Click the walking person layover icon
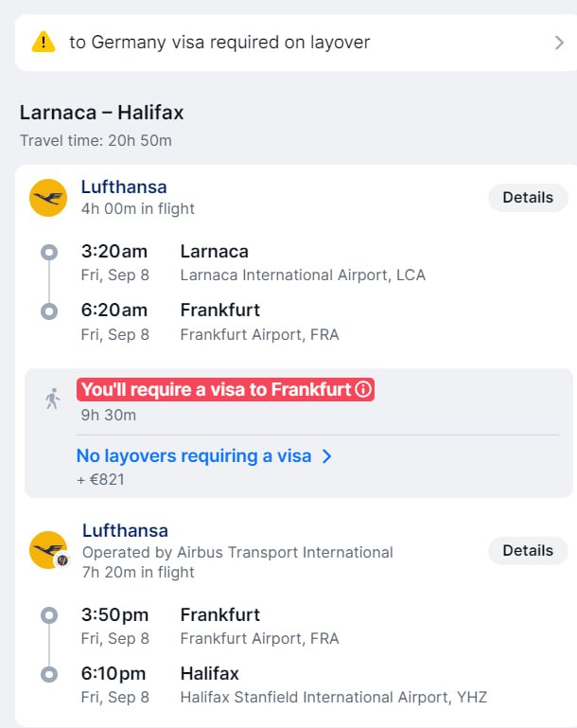The width and height of the screenshot is (577, 728). (52, 399)
